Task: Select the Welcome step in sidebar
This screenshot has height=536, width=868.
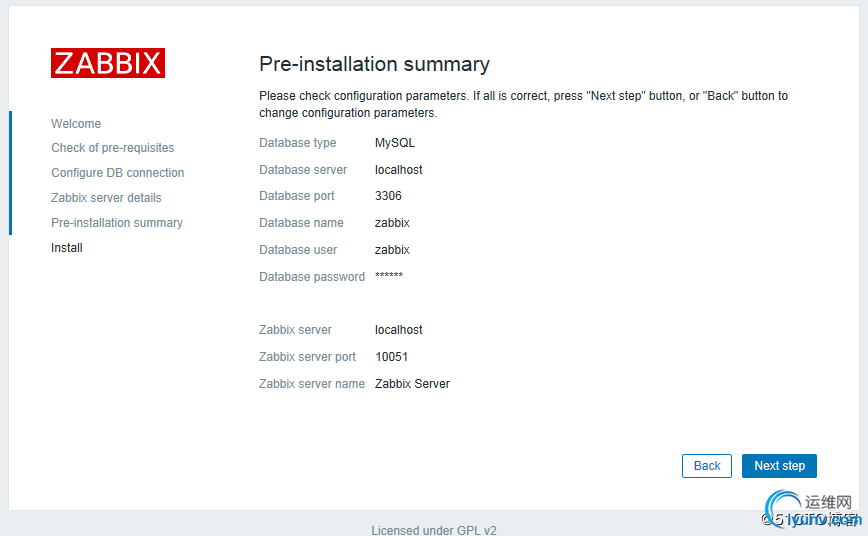Action: click(76, 123)
